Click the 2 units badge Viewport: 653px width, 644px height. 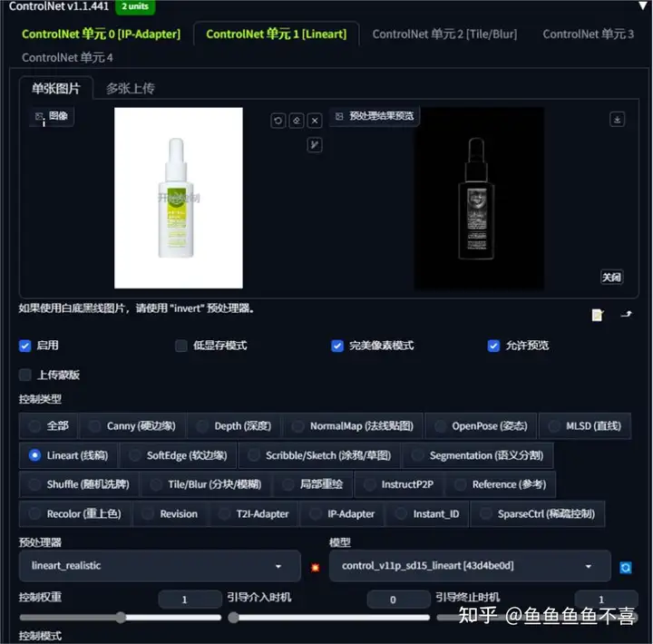[x=135, y=6]
